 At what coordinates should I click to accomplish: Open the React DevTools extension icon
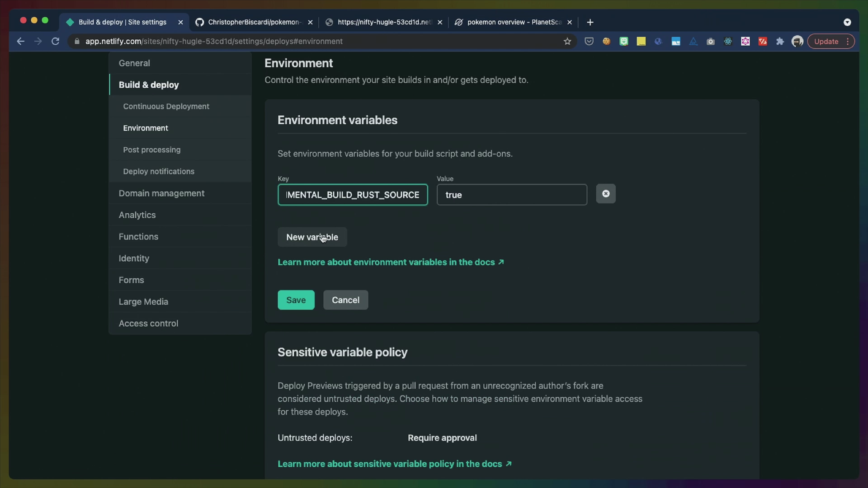[728, 42]
